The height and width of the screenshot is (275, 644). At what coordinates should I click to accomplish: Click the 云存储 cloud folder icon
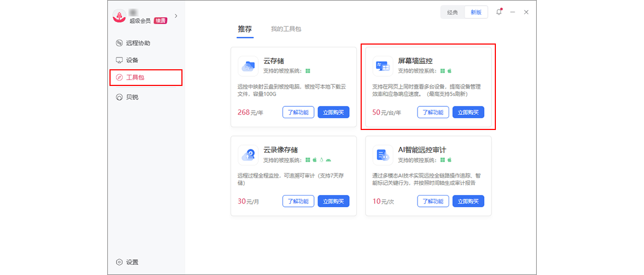pos(248,66)
